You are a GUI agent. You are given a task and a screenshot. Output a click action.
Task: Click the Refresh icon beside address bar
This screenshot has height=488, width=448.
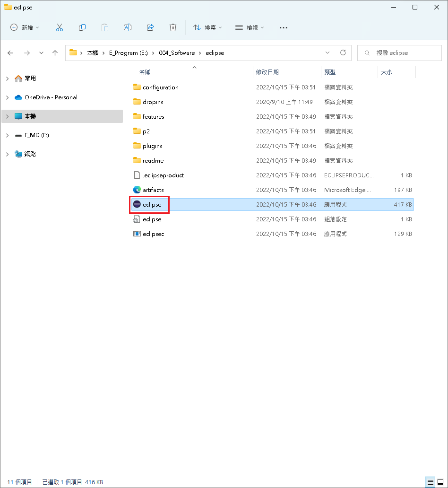[343, 52]
